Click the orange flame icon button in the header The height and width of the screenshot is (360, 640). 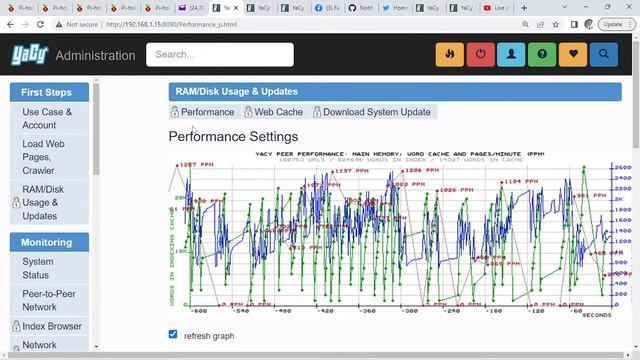449,54
